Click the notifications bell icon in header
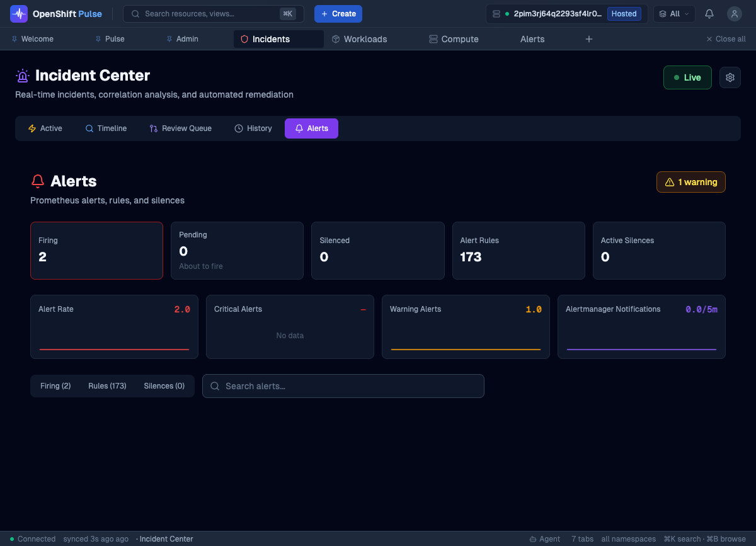The image size is (756, 546). click(709, 14)
